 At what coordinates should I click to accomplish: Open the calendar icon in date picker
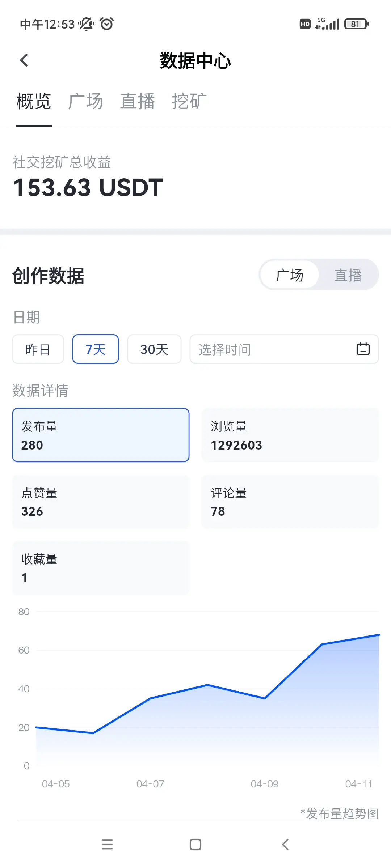click(363, 349)
